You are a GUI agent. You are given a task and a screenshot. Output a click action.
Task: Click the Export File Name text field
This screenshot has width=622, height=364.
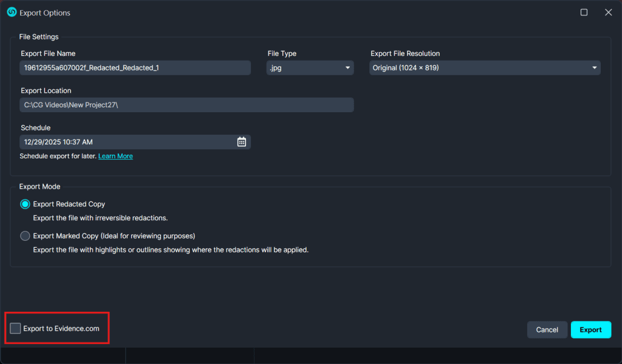135,68
